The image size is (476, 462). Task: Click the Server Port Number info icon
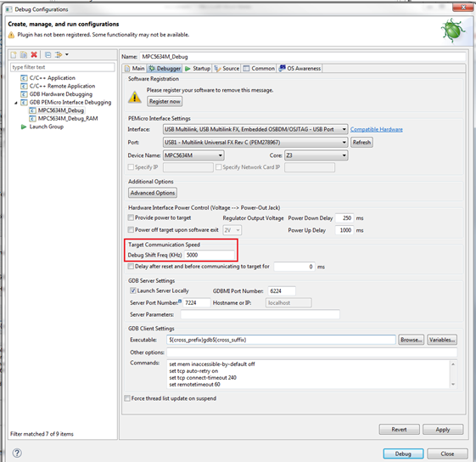point(180,301)
